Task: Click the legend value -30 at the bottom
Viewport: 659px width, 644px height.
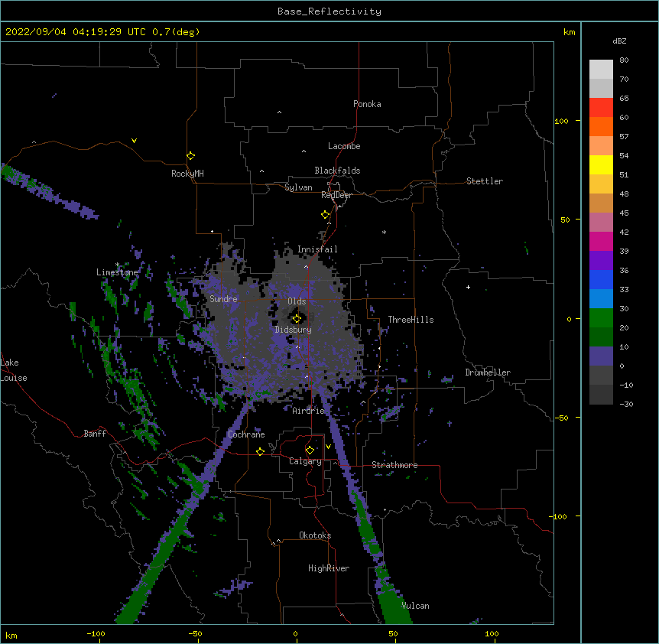Action: click(626, 404)
